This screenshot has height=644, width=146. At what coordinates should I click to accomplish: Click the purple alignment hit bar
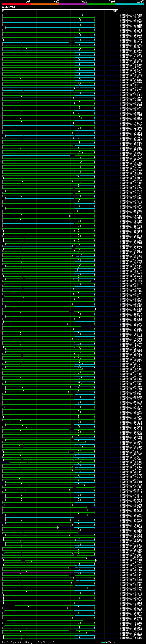tap(38, 572)
